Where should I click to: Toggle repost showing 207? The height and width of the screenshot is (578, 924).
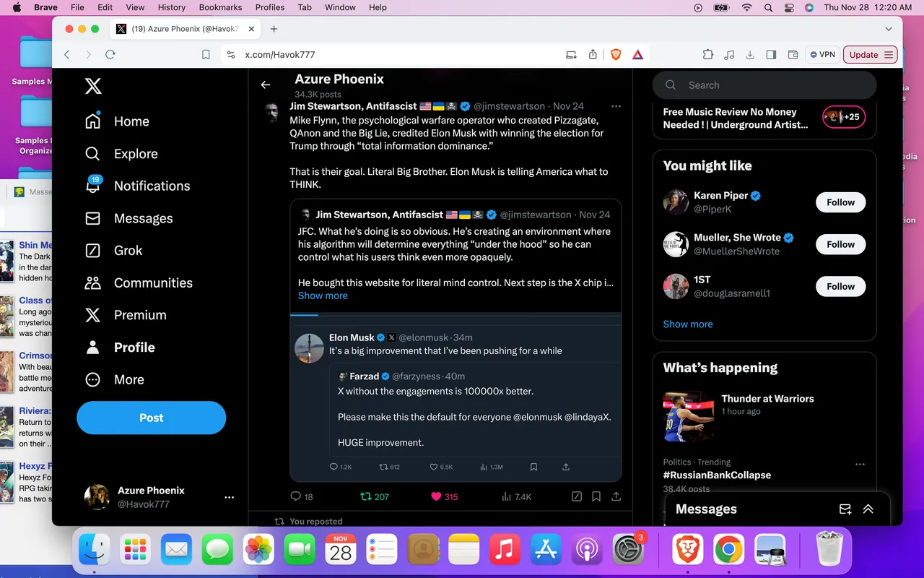coord(375,496)
